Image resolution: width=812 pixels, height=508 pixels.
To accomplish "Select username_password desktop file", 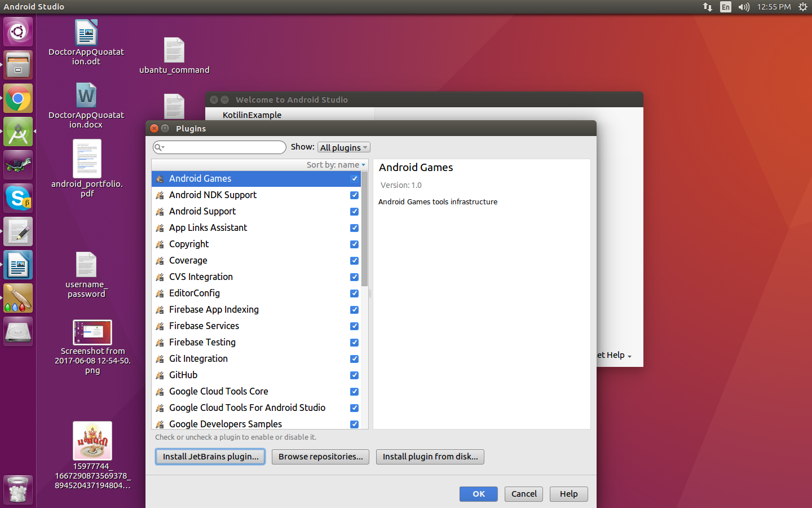I will tap(86, 274).
